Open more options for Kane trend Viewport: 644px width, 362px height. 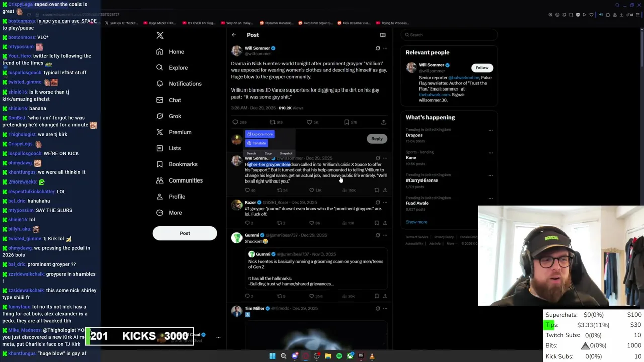(x=490, y=153)
